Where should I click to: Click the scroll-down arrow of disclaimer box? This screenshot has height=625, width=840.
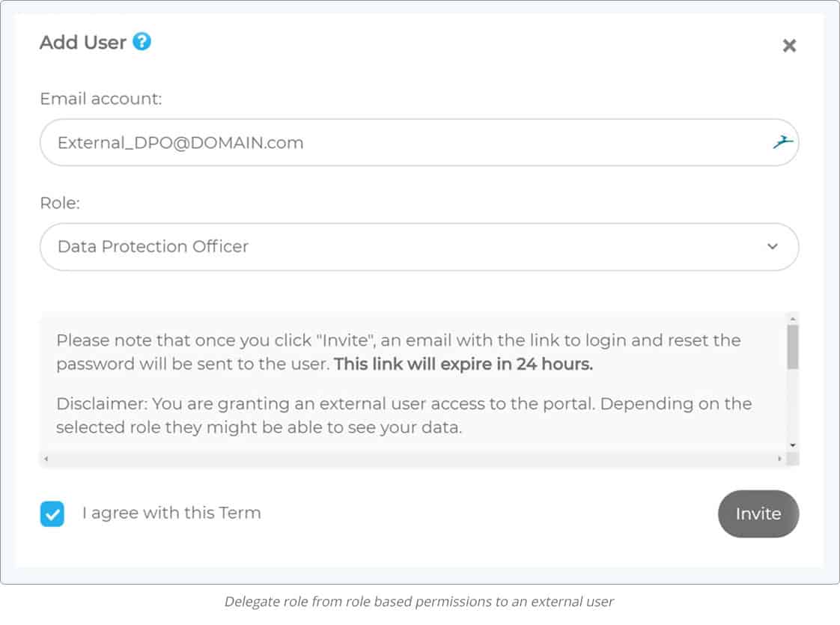(x=793, y=445)
